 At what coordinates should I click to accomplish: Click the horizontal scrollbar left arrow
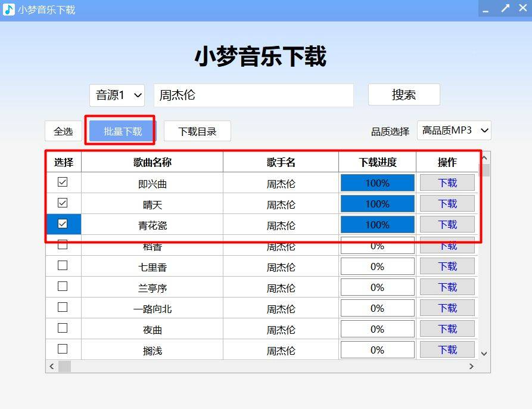click(52, 366)
